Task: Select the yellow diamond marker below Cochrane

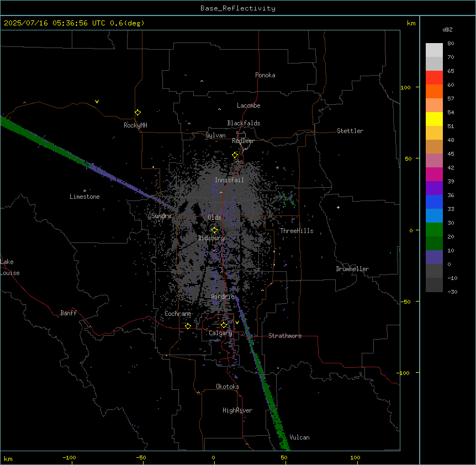Action: pyautogui.click(x=188, y=326)
